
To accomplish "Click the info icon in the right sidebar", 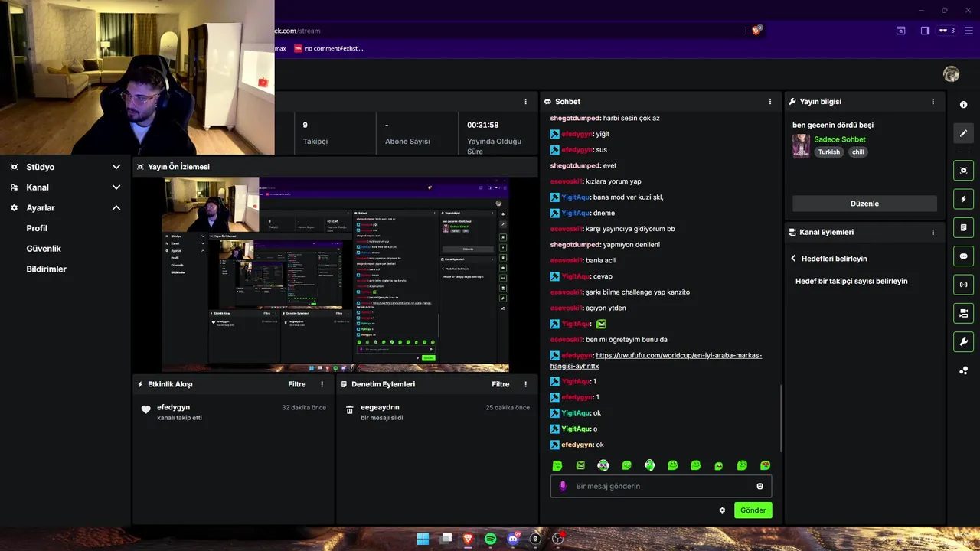I will [963, 104].
